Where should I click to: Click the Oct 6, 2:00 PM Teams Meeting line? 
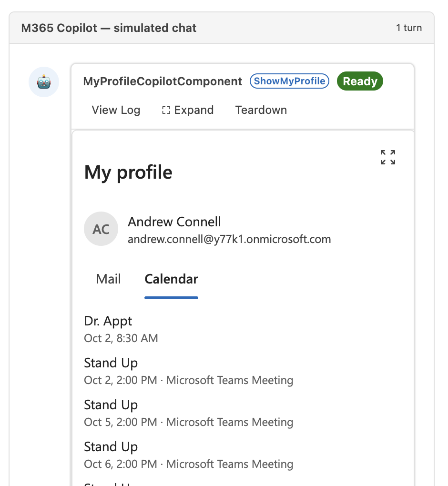pos(189,464)
